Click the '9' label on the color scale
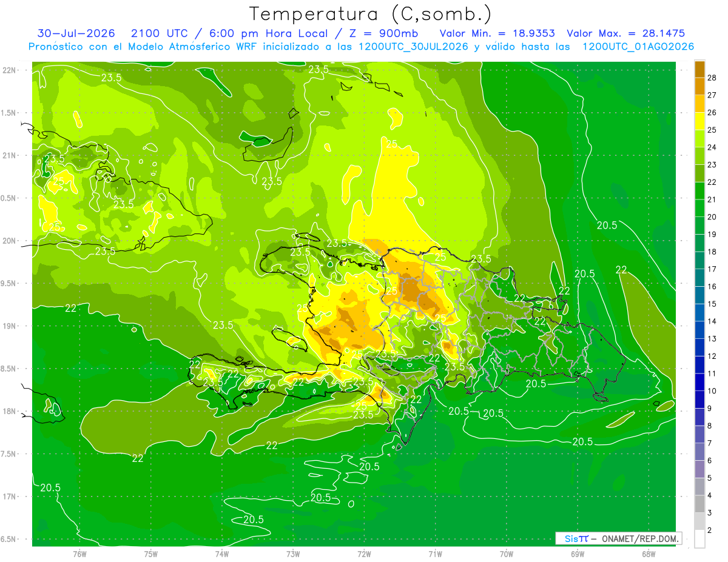Viewport: 728px width, 562px height. 710,408
